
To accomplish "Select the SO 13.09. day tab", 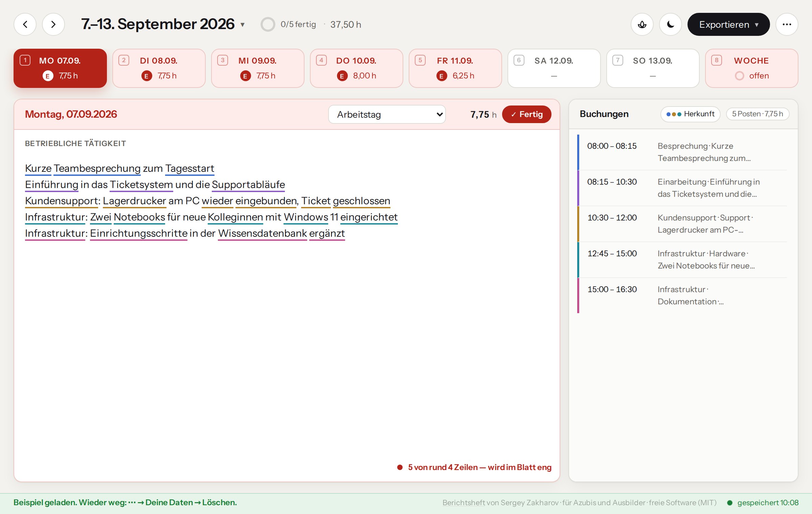I will (x=653, y=68).
